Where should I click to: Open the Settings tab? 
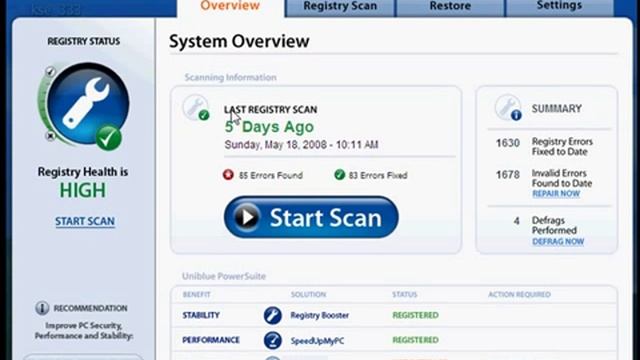point(559,8)
